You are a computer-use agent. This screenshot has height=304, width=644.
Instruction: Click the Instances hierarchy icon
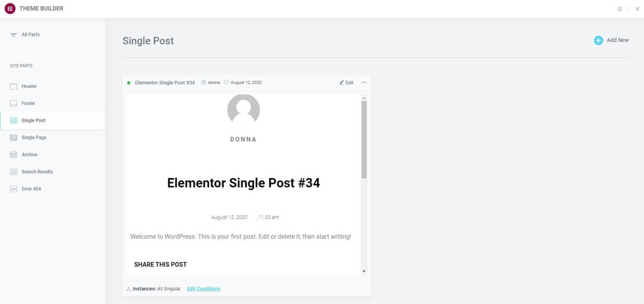[128, 288]
